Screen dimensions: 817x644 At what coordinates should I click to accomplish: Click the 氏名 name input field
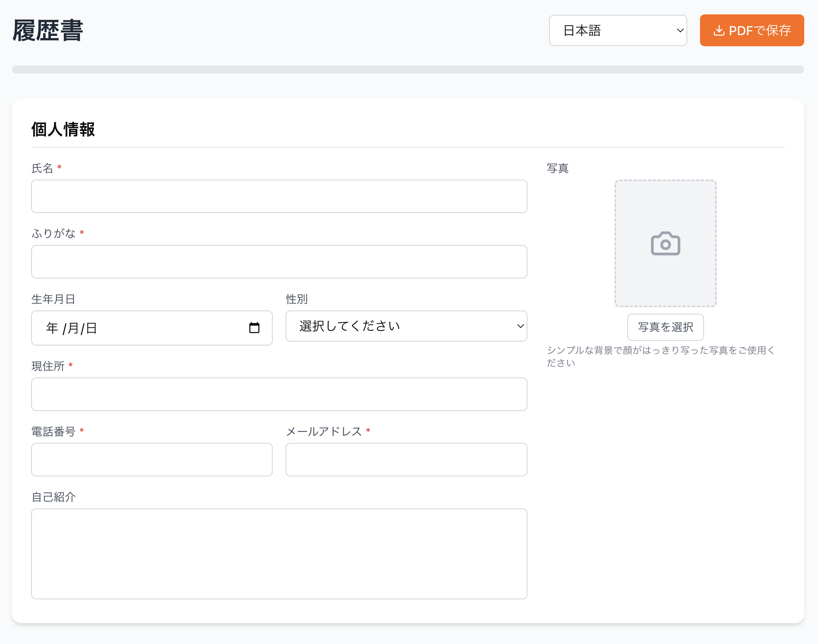click(279, 196)
